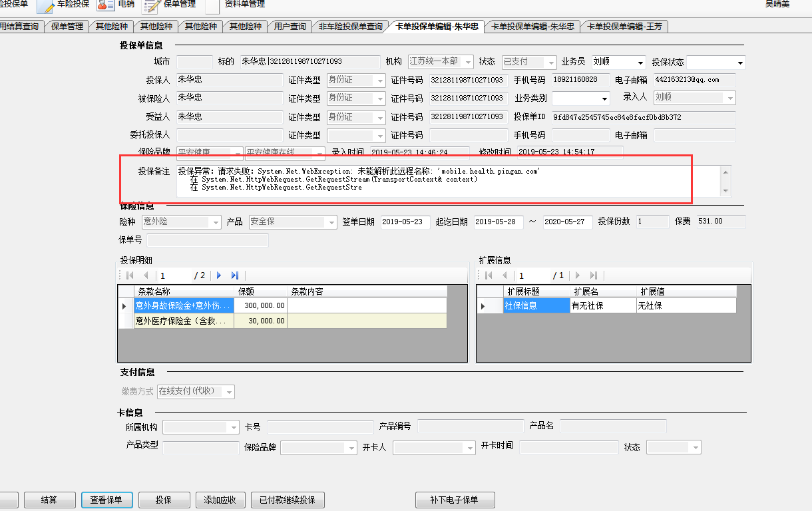Switch to the 用户查询 tab
This screenshot has width=812, height=511.
(290, 27)
